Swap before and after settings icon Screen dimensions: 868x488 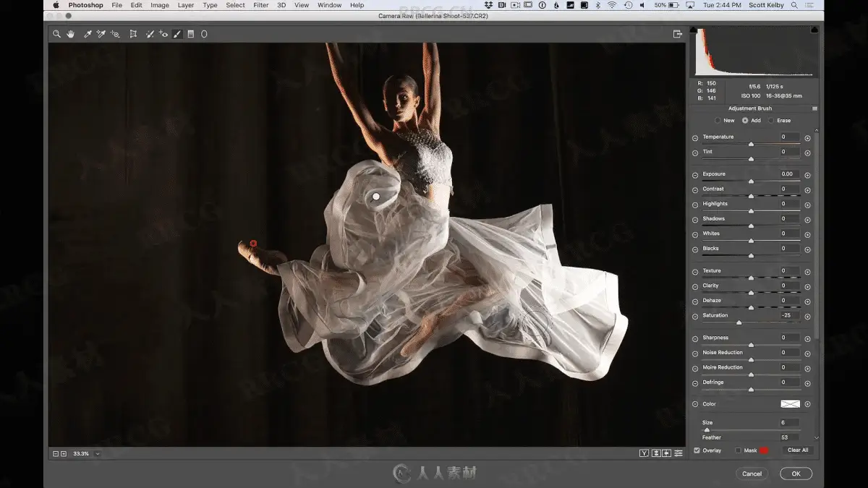(x=656, y=453)
